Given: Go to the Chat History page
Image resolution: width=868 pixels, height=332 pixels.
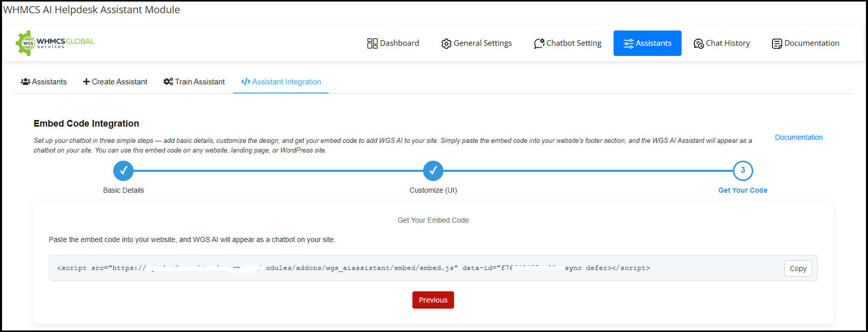Looking at the screenshot, I should tap(727, 43).
